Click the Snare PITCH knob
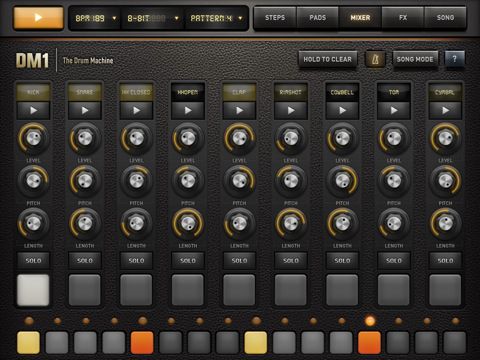The image size is (480, 360). 85,181
